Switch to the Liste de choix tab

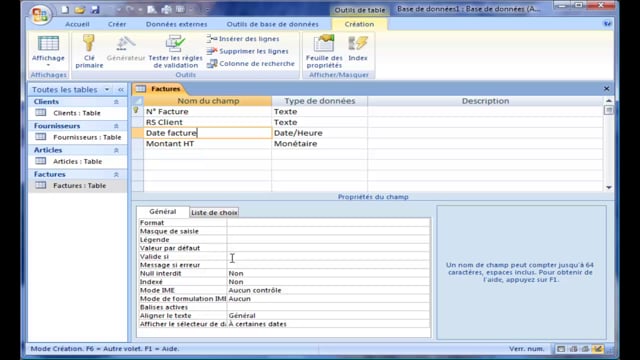214,212
